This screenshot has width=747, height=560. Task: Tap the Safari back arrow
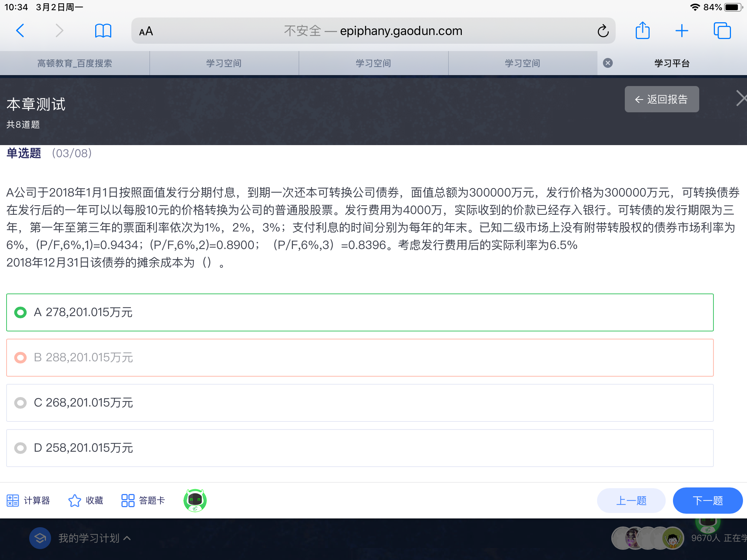coord(20,31)
